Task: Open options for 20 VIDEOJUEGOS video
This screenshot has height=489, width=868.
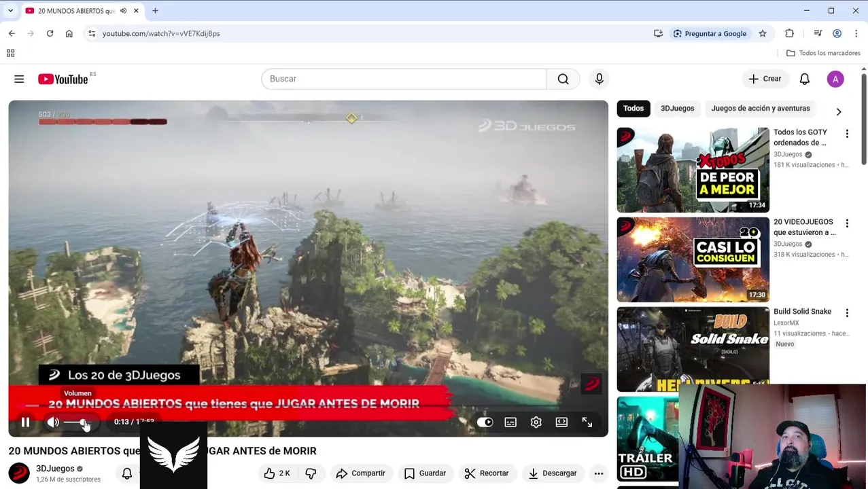Action: point(847,223)
